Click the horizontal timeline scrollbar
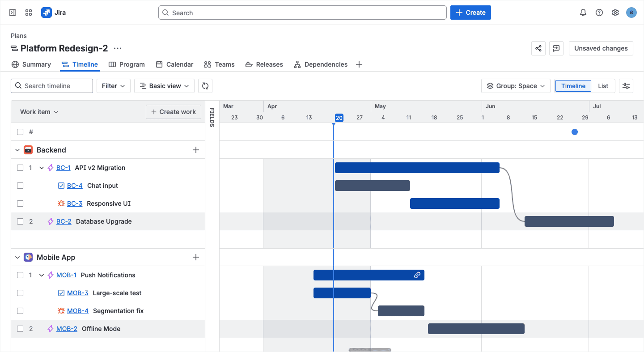Screen dimensions: 644x352 click(370, 350)
